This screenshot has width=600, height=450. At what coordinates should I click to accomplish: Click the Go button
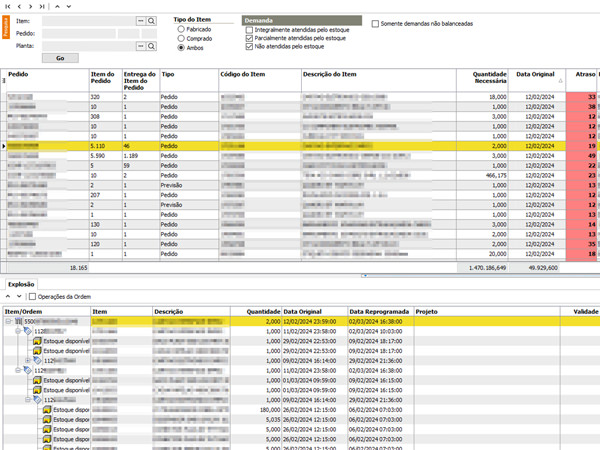tap(60, 58)
